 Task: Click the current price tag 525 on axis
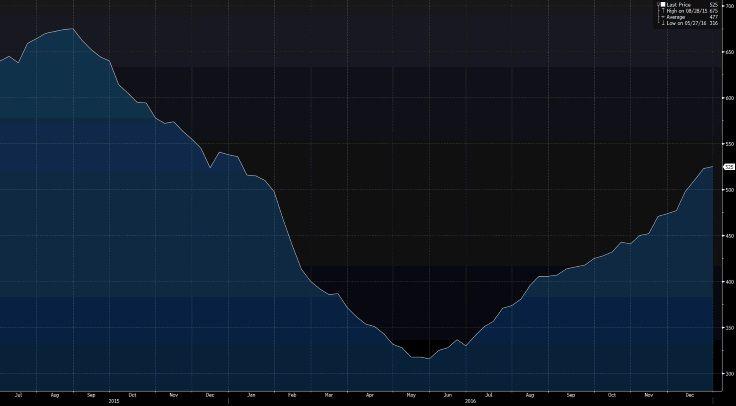[728, 167]
